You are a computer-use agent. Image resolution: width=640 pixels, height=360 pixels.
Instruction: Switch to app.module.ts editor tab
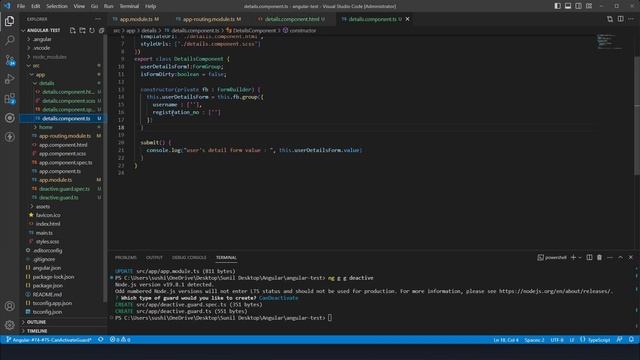point(136,19)
